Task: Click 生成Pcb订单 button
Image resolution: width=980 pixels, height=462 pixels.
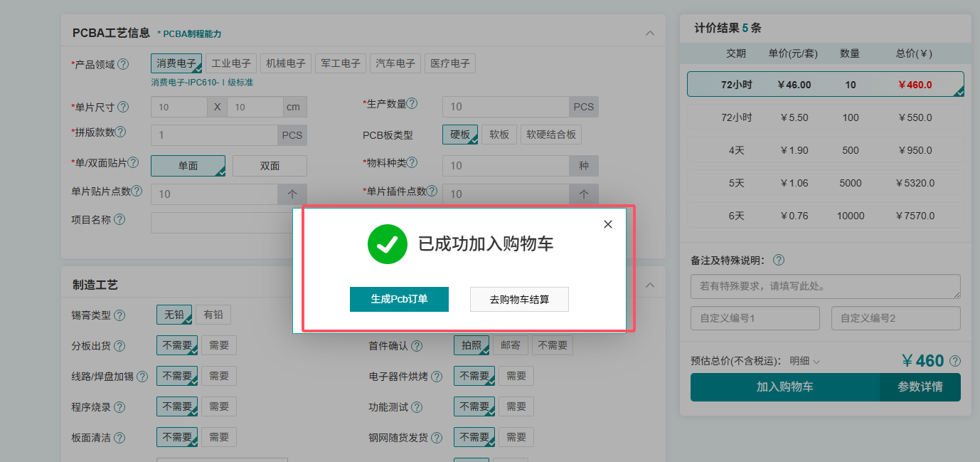Action: (x=399, y=299)
